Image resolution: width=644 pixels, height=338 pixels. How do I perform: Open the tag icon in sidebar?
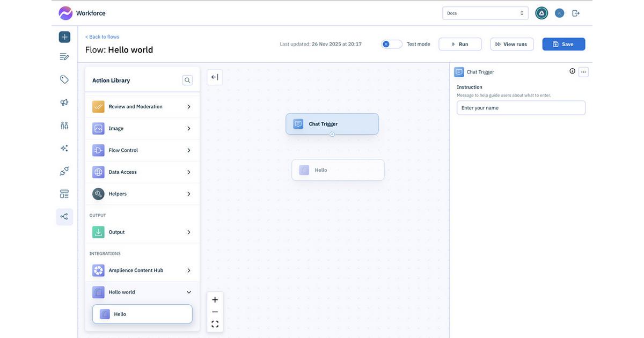(x=64, y=79)
